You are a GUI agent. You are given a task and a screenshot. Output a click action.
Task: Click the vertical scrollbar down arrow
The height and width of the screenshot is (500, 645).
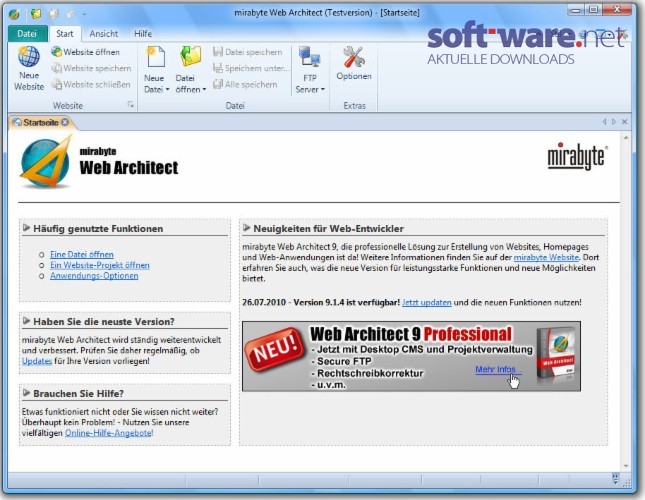point(626,466)
